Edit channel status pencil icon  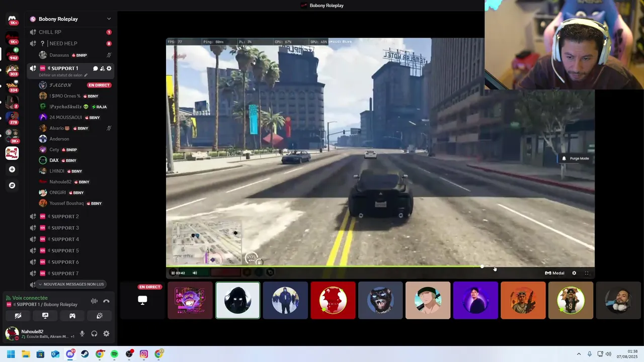pyautogui.click(x=86, y=75)
